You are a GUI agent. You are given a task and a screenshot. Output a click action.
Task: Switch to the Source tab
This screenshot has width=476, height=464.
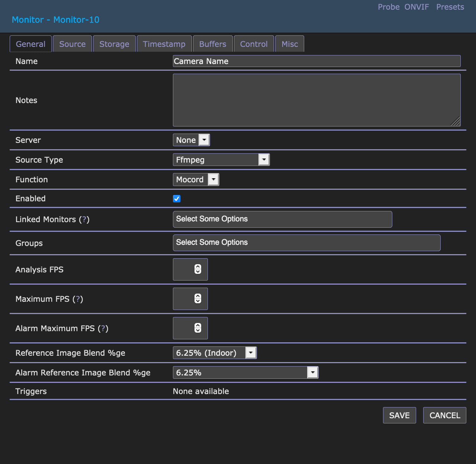tap(72, 44)
